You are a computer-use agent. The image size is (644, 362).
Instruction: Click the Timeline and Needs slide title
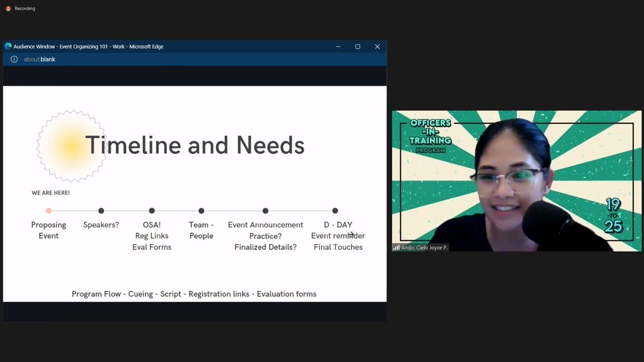pos(195,145)
